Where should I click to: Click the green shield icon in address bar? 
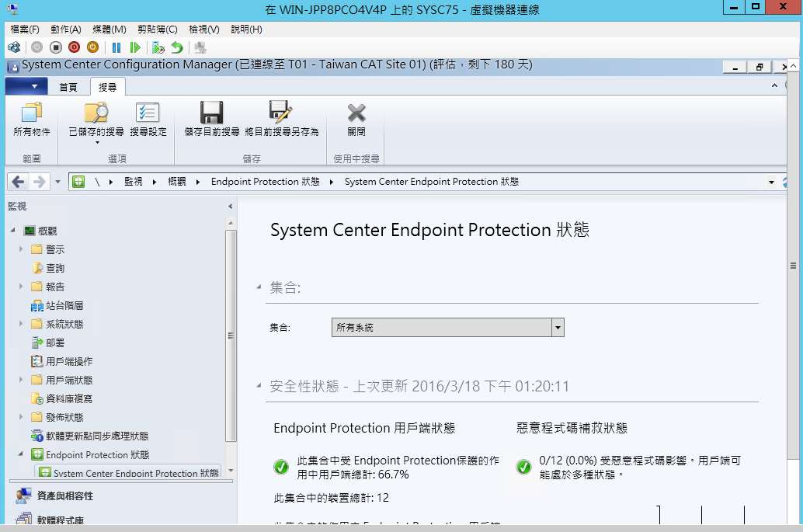tap(78, 181)
